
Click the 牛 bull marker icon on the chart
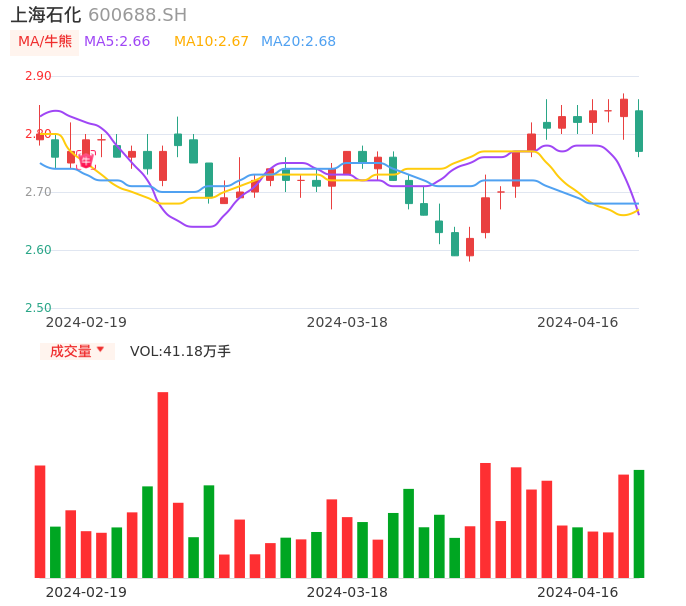86,160
